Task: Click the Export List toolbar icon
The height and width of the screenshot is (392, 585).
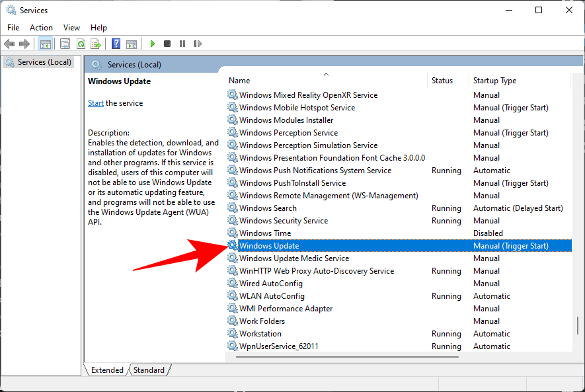Action: (96, 44)
